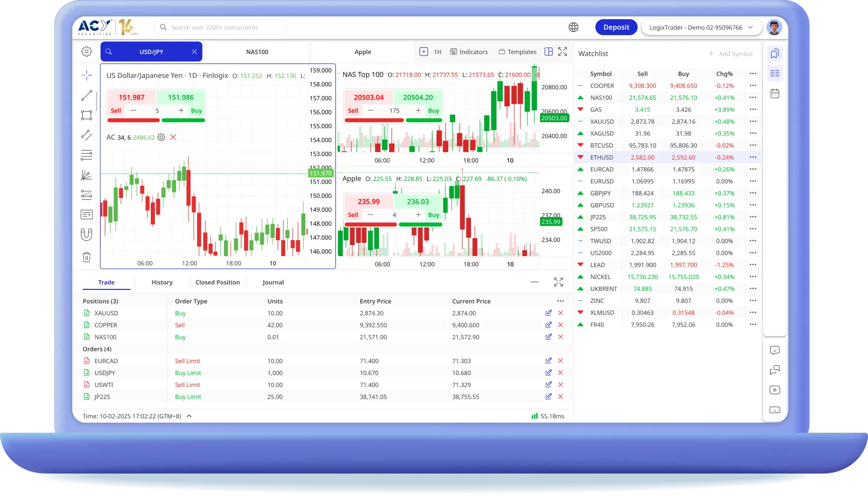The width and height of the screenshot is (868, 496).
Task: Decrease Apple order quantity with minus
Action: (x=371, y=215)
